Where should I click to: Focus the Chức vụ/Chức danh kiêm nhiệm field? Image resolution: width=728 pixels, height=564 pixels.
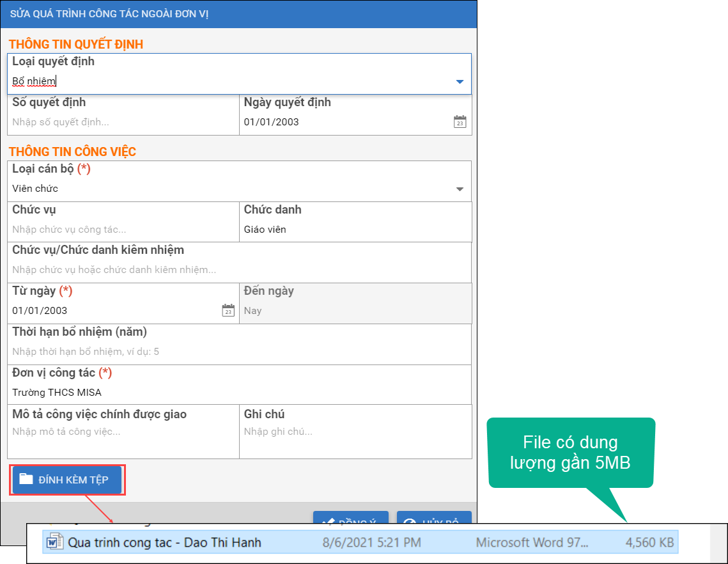point(240,270)
